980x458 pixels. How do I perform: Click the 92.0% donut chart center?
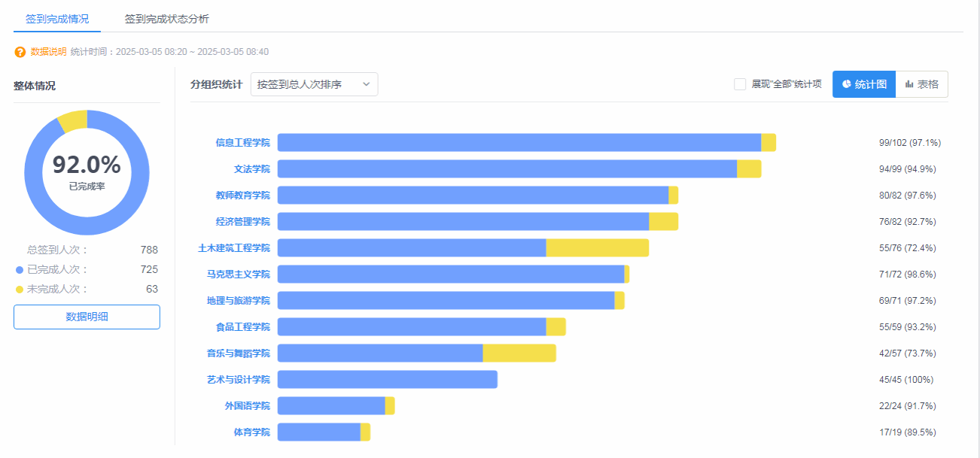click(x=87, y=171)
